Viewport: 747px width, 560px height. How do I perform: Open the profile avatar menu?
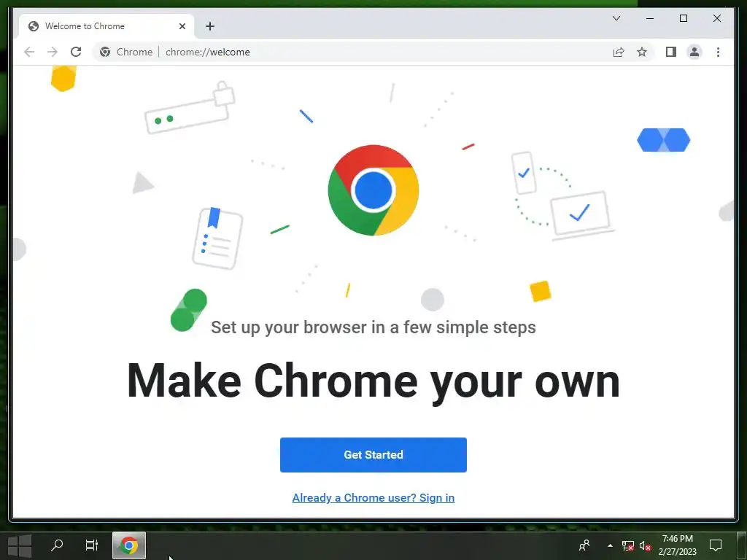coord(694,52)
